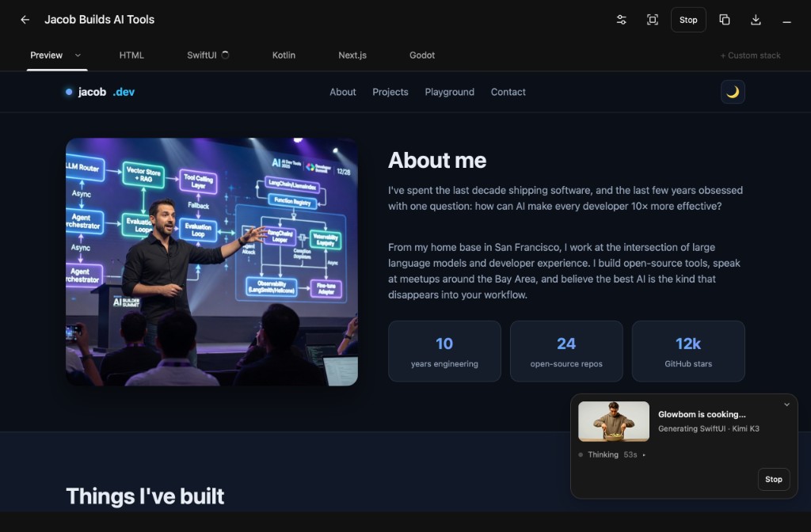This screenshot has width=811, height=532.
Task: Open the Projects nav link
Action: 390,92
